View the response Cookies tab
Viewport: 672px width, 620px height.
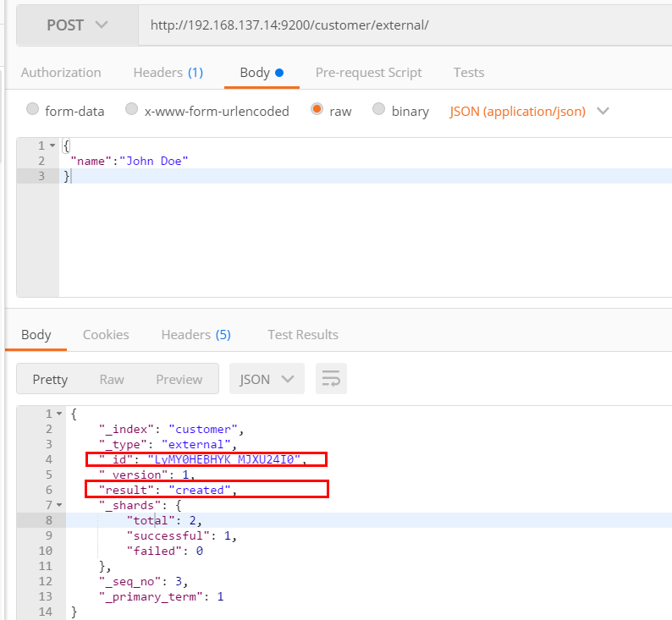pos(106,335)
